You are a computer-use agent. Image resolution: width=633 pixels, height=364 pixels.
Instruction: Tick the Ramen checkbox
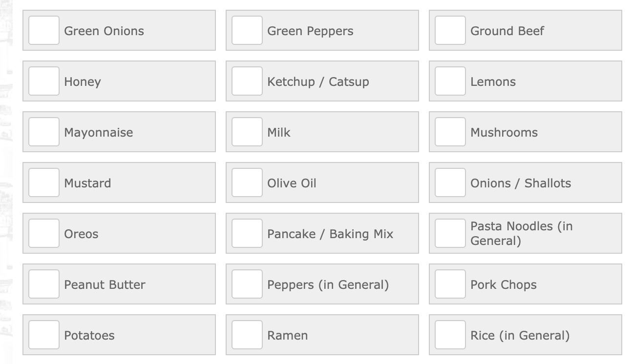pos(247,335)
